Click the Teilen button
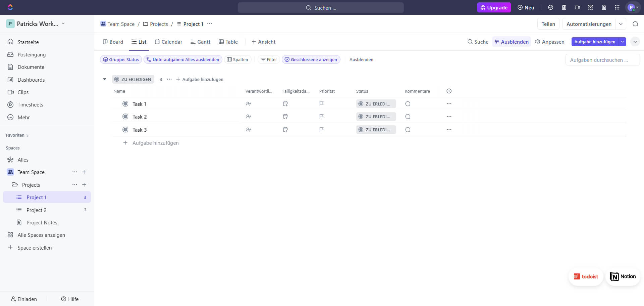 tap(548, 24)
